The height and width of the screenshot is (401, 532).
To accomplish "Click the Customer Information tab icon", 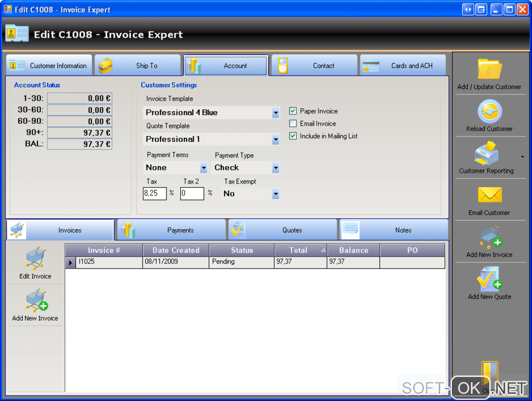I will pos(17,66).
